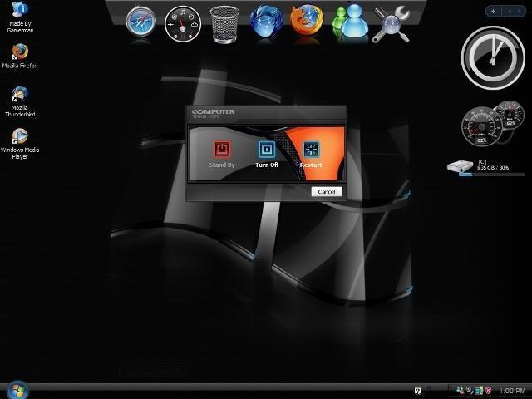This screenshot has height=399, width=532.
Task: Open the Messenger buddies icon in dock
Action: pos(350,20)
